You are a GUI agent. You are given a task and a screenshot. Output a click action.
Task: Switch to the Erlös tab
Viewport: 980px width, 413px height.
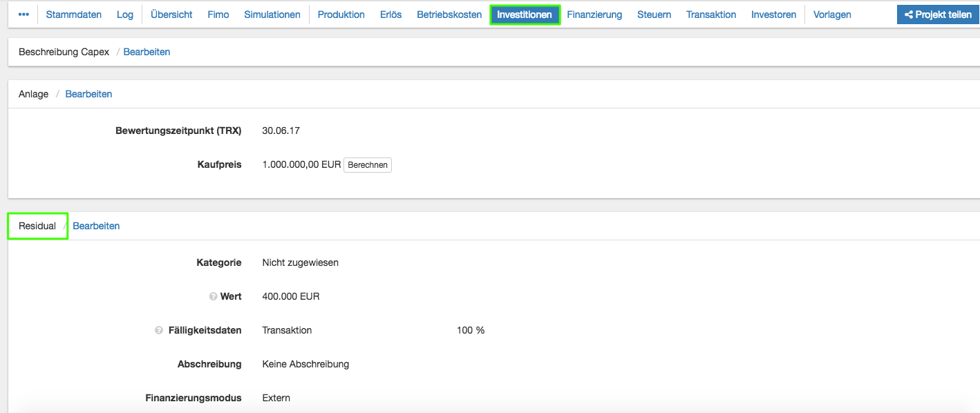(x=390, y=15)
